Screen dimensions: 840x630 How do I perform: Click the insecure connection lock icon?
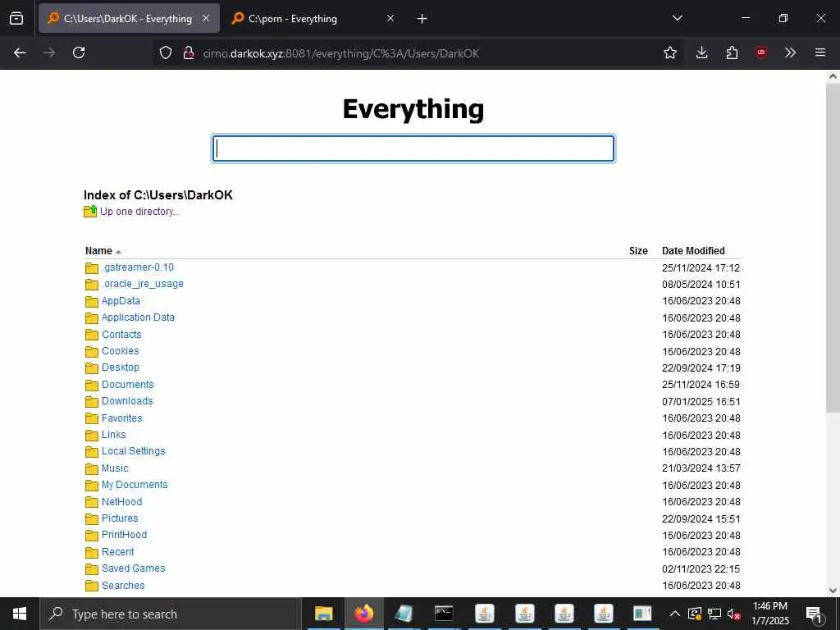(x=188, y=52)
